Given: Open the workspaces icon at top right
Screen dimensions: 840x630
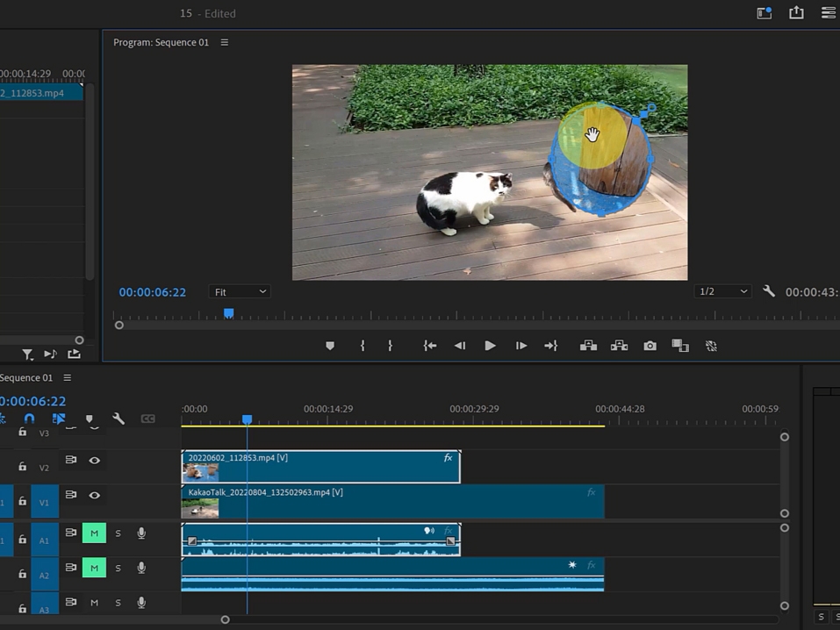Looking at the screenshot, I should [x=764, y=13].
